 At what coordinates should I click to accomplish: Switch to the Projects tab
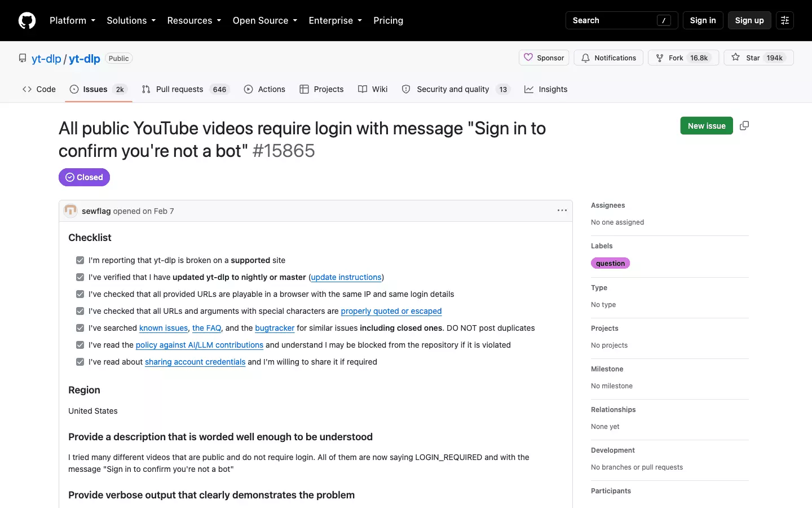(321, 89)
